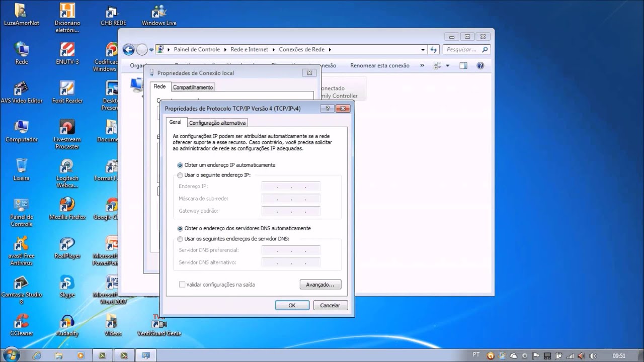Click the Explorer forward arrow
644x362 pixels.
click(x=142, y=49)
